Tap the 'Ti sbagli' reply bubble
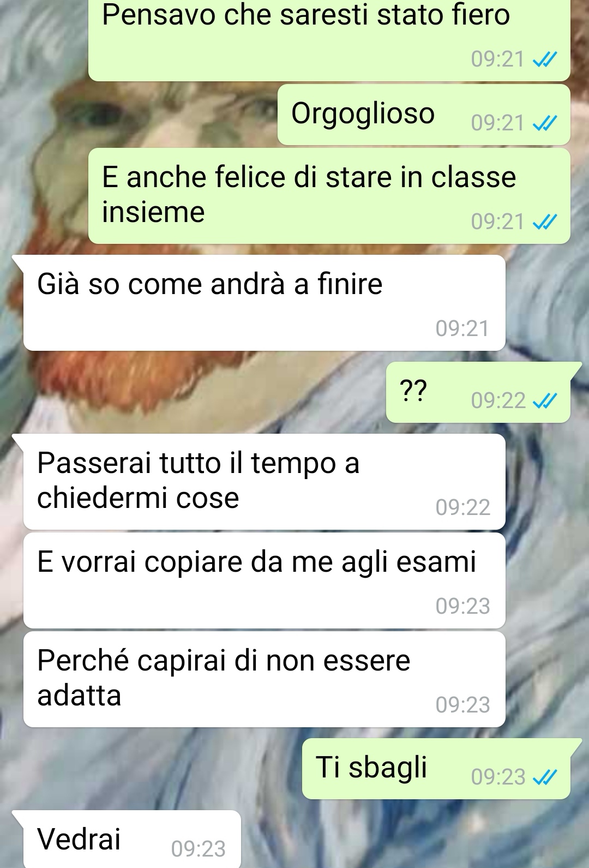The height and width of the screenshot is (868, 589). pos(436,769)
